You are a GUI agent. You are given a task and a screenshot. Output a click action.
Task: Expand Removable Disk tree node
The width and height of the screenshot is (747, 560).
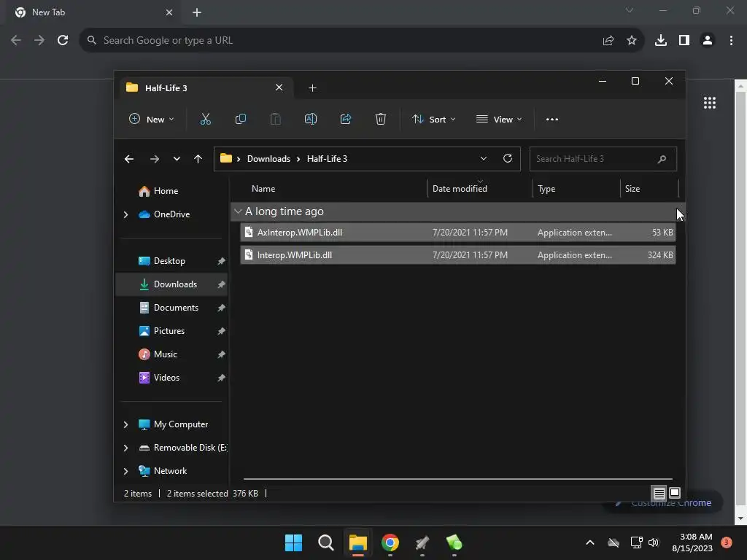[125, 448]
